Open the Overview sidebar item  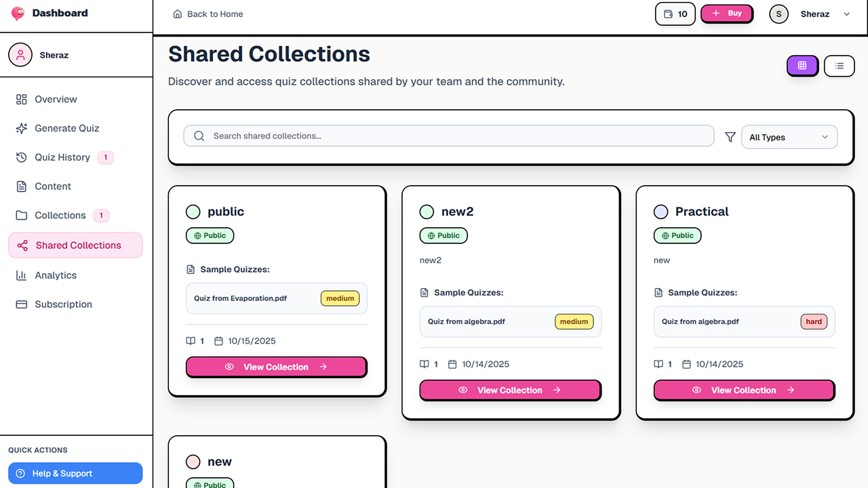tap(56, 99)
